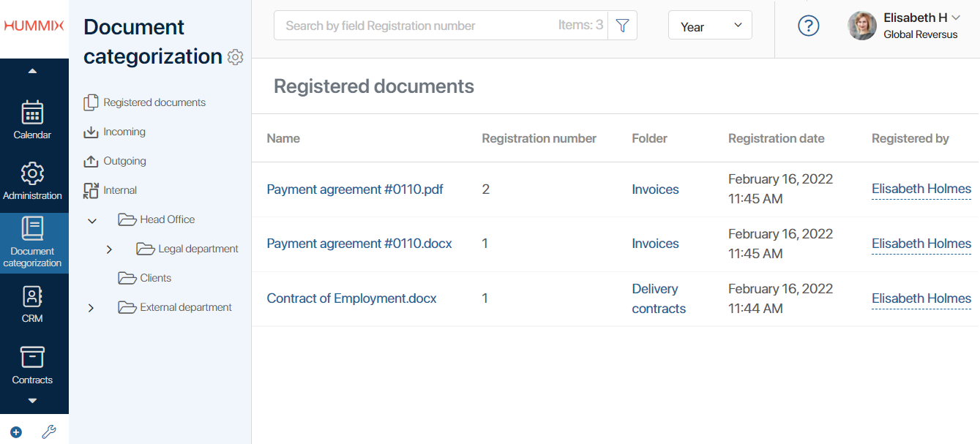The height and width of the screenshot is (444, 980).
Task: Open settings gear next to Document categorization title
Action: [235, 57]
